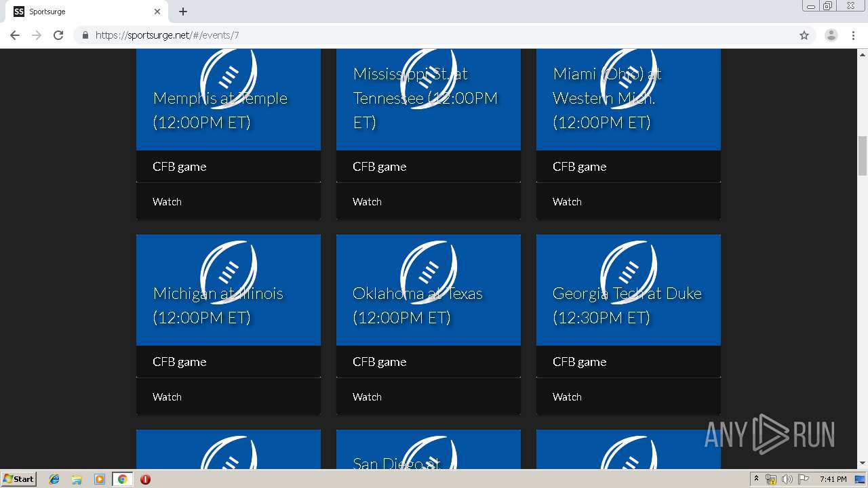Click the page vertical scrollbar thumb

click(x=863, y=155)
